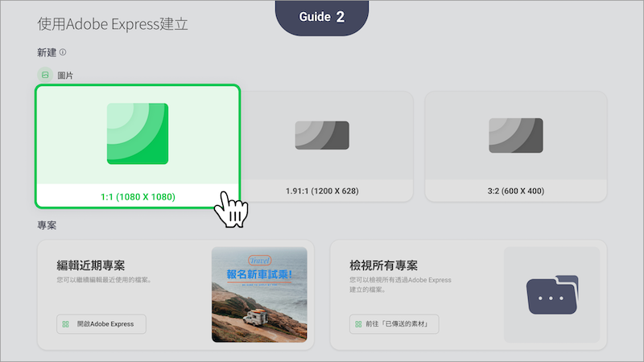Viewport: 644px width, 362px height.
Task: Select the green 1:1 square template icon
Action: click(x=138, y=134)
